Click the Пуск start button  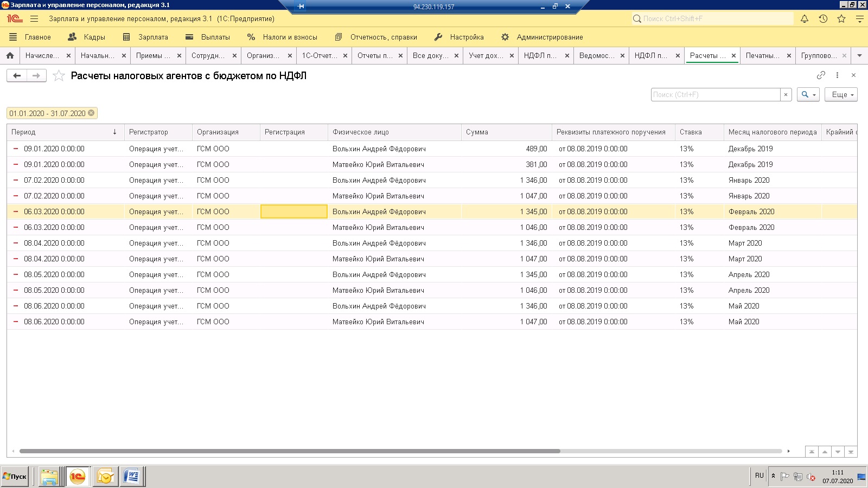[15, 477]
